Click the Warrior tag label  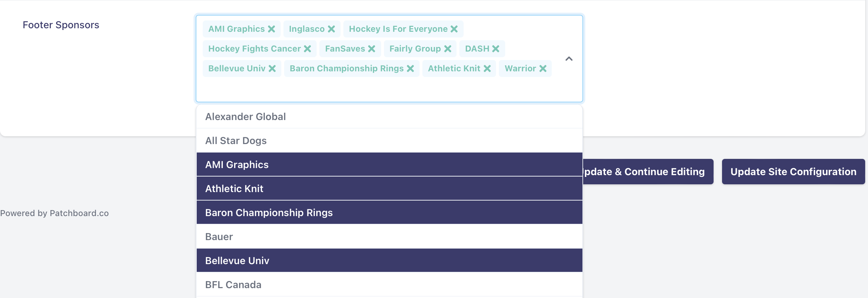coord(520,68)
